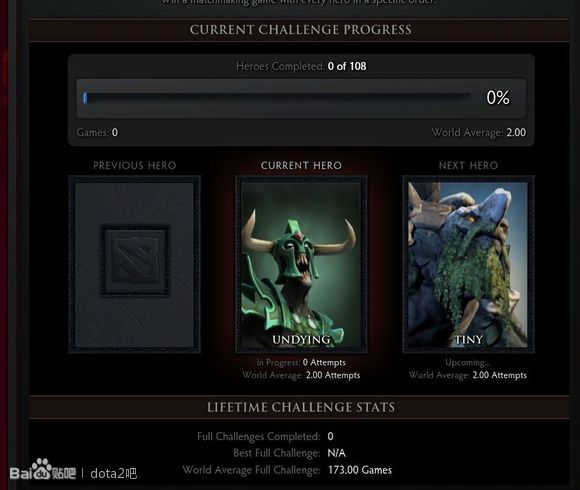Select the Lifetime Challenge Stats header
580x490 pixels.
coord(300,407)
